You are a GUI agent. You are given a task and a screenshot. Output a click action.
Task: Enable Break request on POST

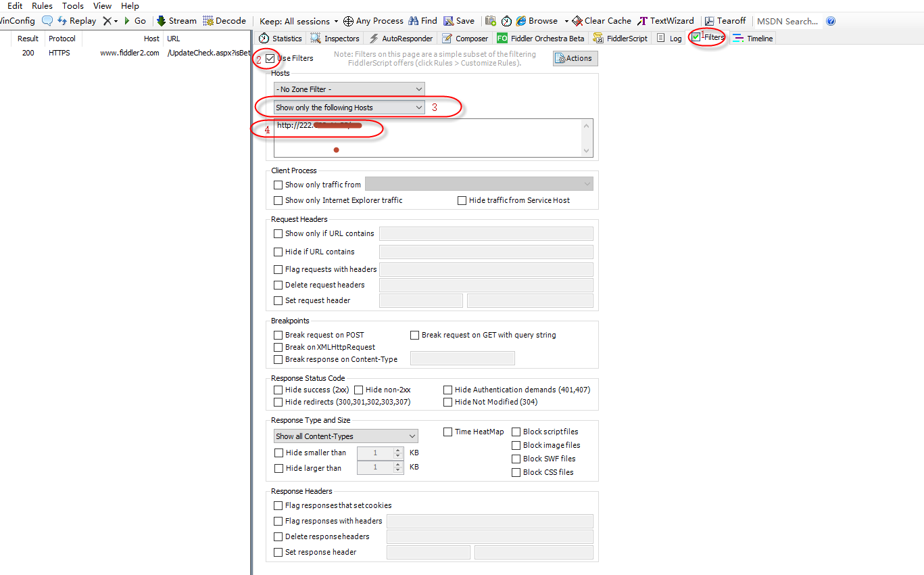pos(278,336)
